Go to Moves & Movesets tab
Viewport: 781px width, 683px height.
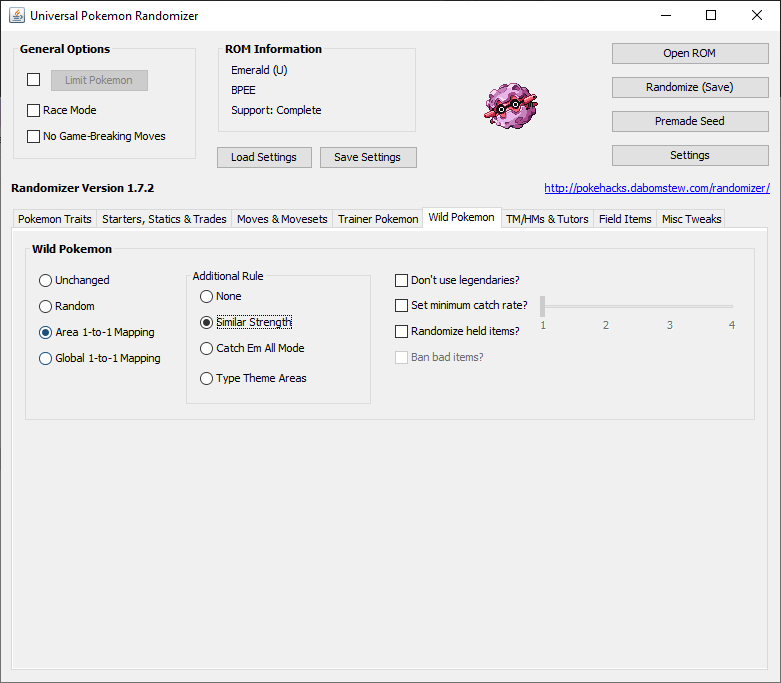tap(282, 219)
